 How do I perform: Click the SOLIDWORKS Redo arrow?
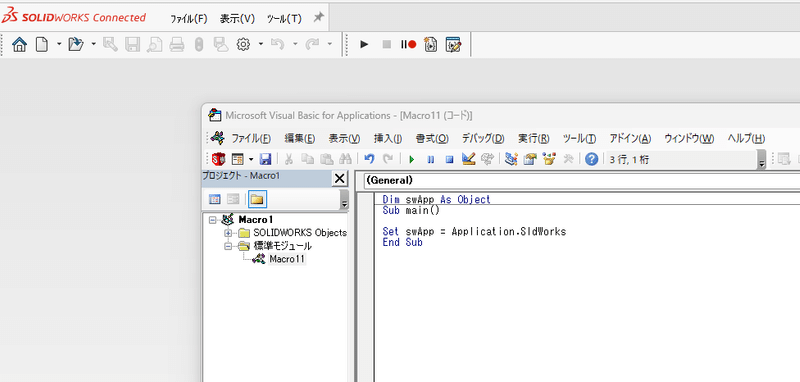click(x=312, y=44)
